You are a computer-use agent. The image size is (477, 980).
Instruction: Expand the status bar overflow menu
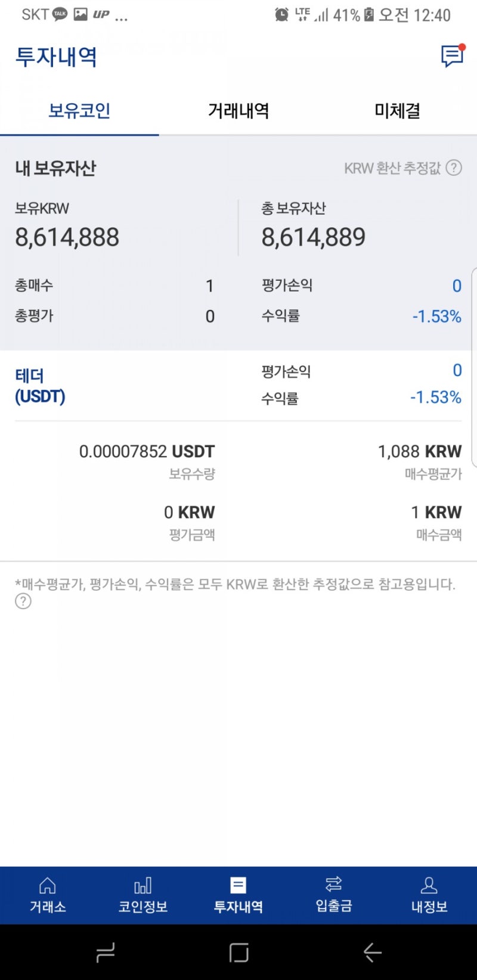point(122,16)
